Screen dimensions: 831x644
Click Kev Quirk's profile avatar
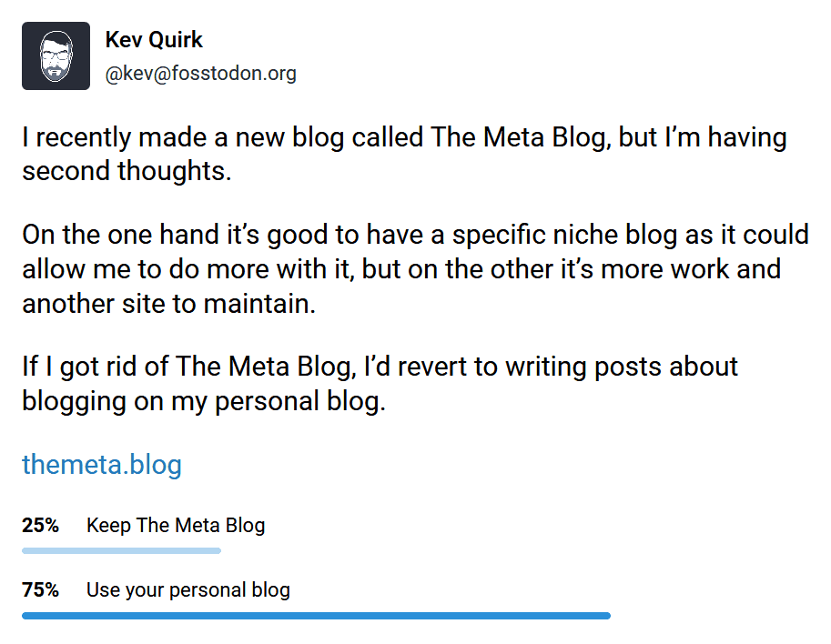55,55
